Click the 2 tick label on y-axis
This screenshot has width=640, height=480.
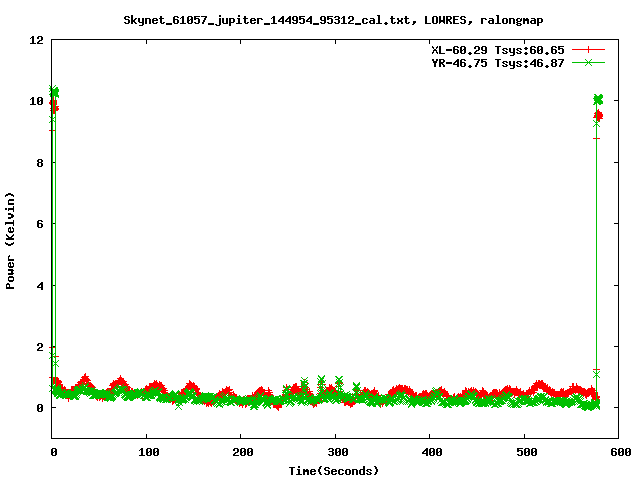(40, 347)
